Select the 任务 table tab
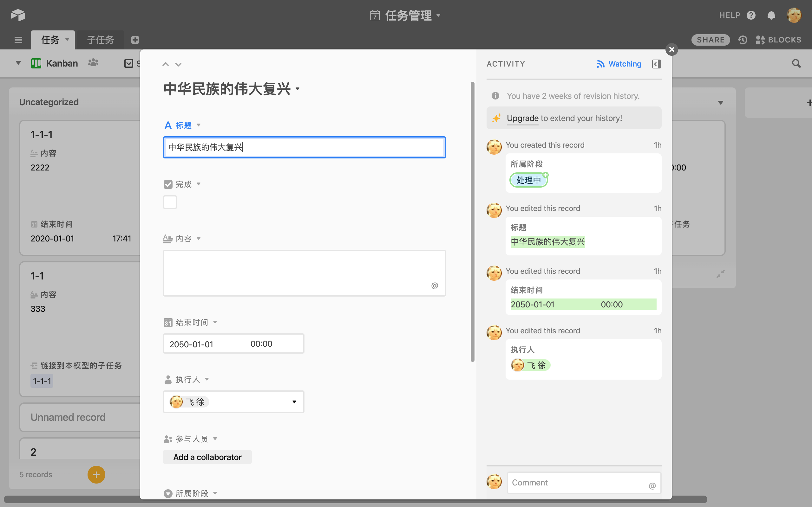812x507 pixels. click(50, 40)
